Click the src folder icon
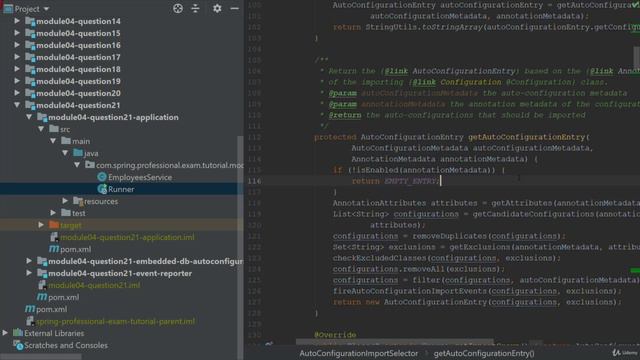 [x=54, y=129]
